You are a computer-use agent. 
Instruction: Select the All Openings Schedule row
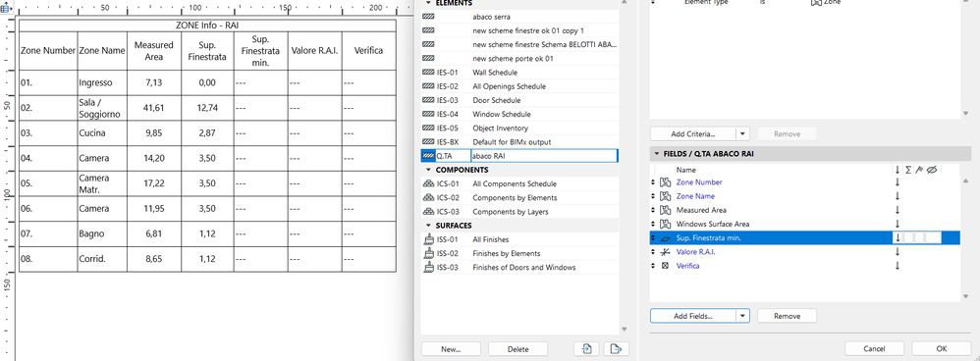click(x=520, y=86)
